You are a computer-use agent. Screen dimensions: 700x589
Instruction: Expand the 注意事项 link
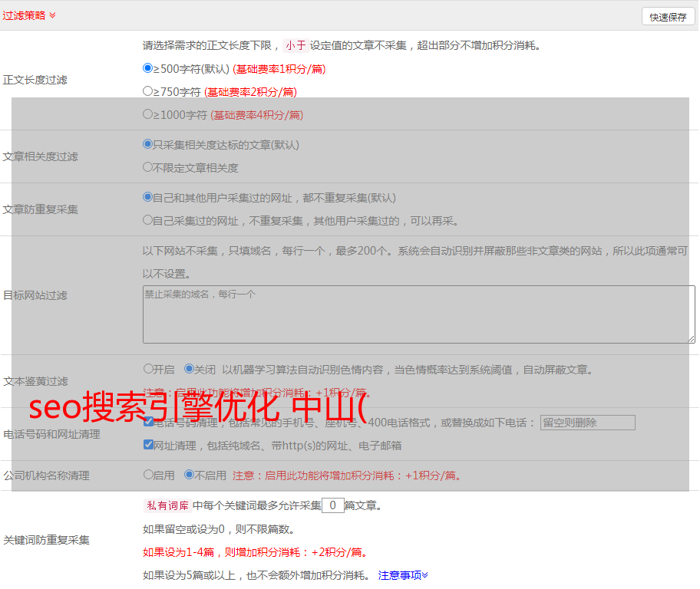[x=403, y=576]
